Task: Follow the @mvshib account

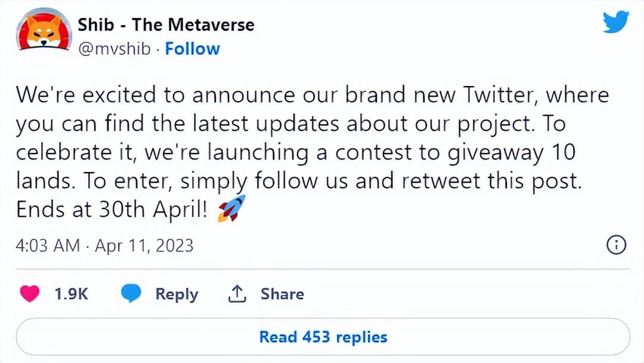Action: [x=192, y=48]
